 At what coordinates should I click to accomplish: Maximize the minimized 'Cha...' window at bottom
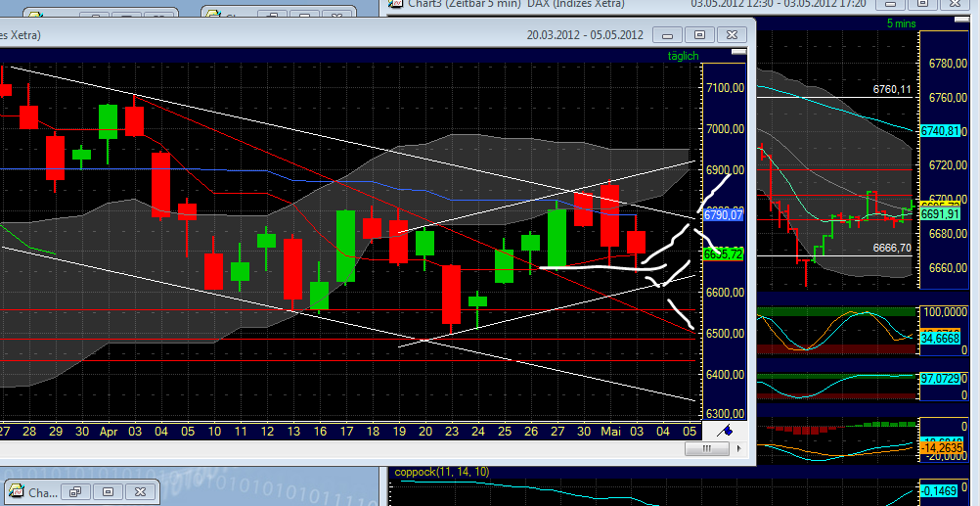[108, 492]
